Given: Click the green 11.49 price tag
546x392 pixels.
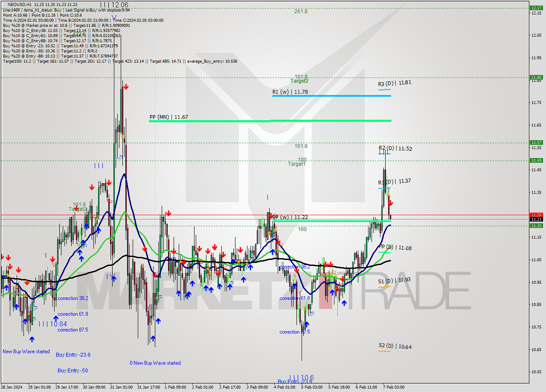Looking at the screenshot, I should (x=536, y=161).
